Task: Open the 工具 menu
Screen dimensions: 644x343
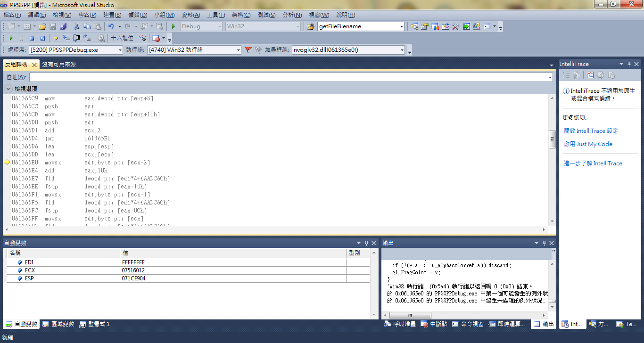Action: pyautogui.click(x=216, y=15)
